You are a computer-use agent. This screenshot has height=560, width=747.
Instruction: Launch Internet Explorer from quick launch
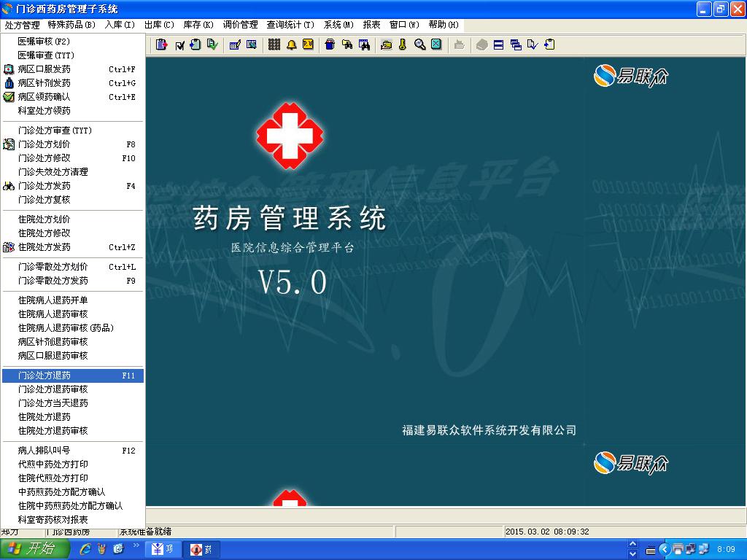coord(85,549)
